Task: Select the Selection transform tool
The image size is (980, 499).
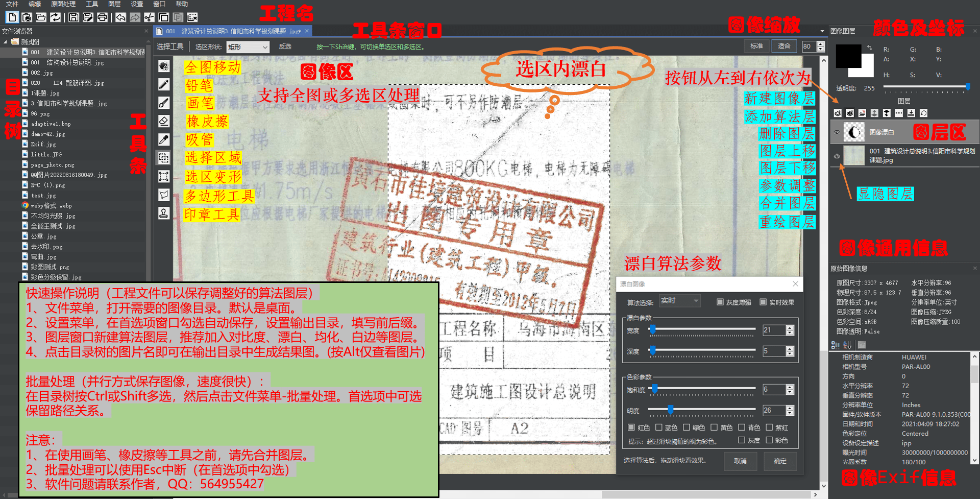Action: [x=164, y=176]
